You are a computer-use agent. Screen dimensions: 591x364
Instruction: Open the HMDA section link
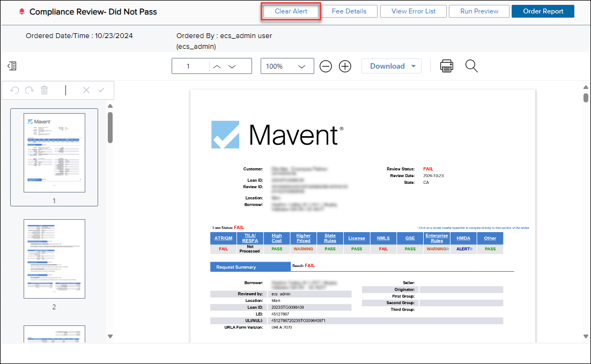coord(463,238)
